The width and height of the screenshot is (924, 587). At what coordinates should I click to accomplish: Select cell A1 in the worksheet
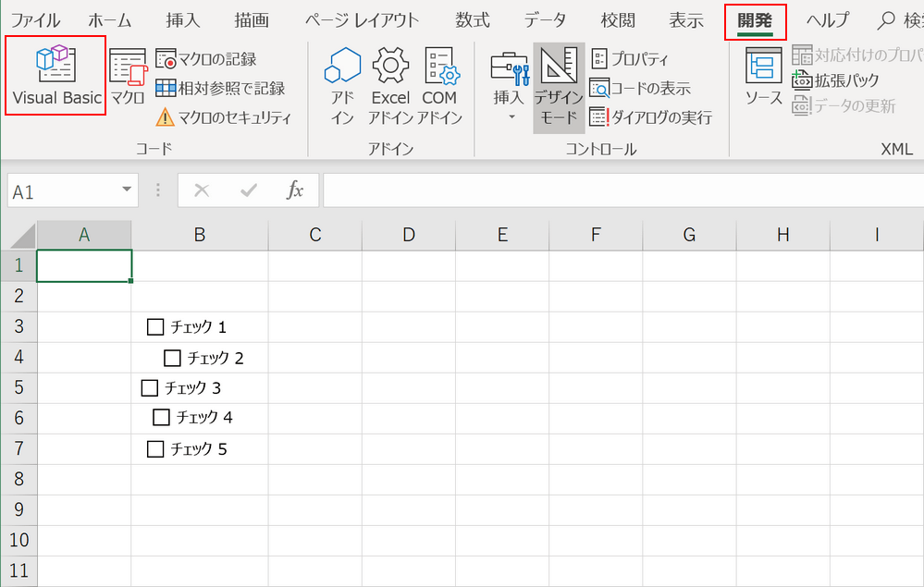click(84, 264)
